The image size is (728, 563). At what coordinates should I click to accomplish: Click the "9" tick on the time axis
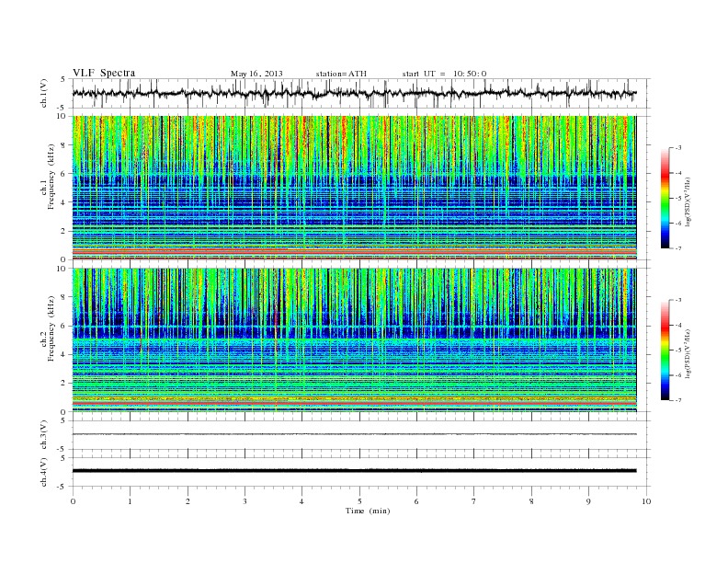coord(588,501)
